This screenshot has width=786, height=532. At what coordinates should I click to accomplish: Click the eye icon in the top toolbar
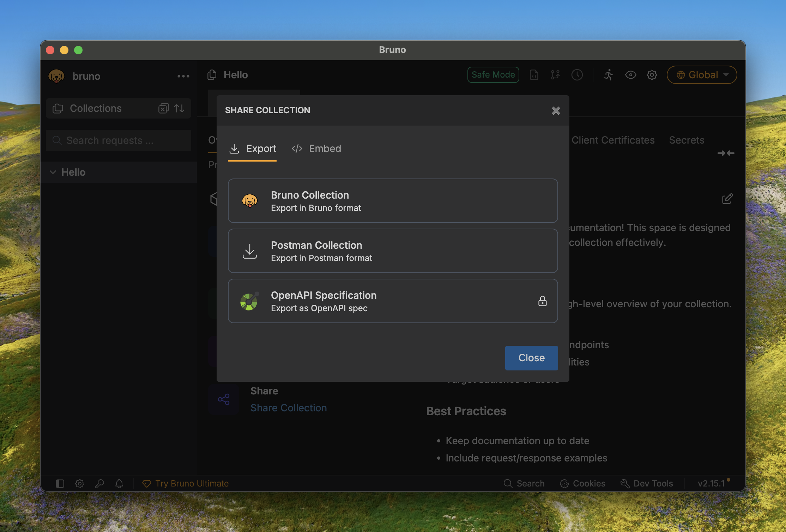click(630, 75)
